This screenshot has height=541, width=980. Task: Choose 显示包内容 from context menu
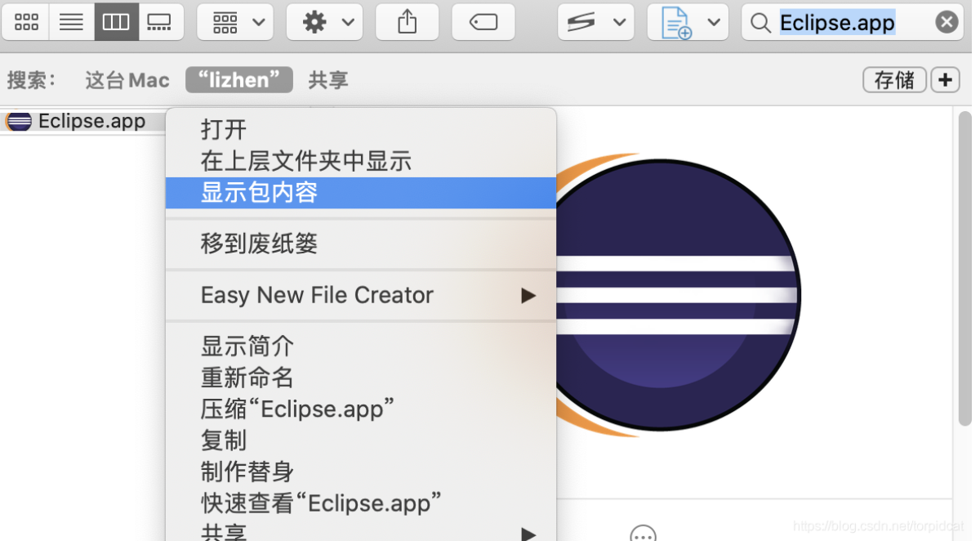pos(361,193)
